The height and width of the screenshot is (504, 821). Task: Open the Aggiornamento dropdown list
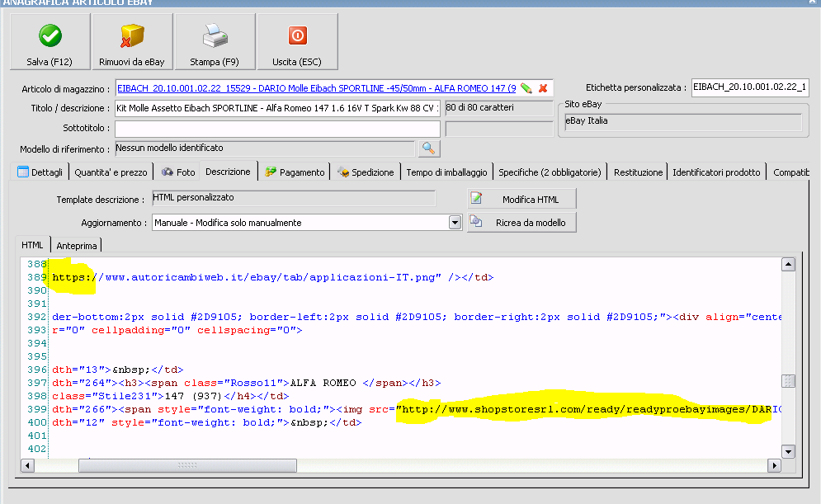[x=455, y=223]
